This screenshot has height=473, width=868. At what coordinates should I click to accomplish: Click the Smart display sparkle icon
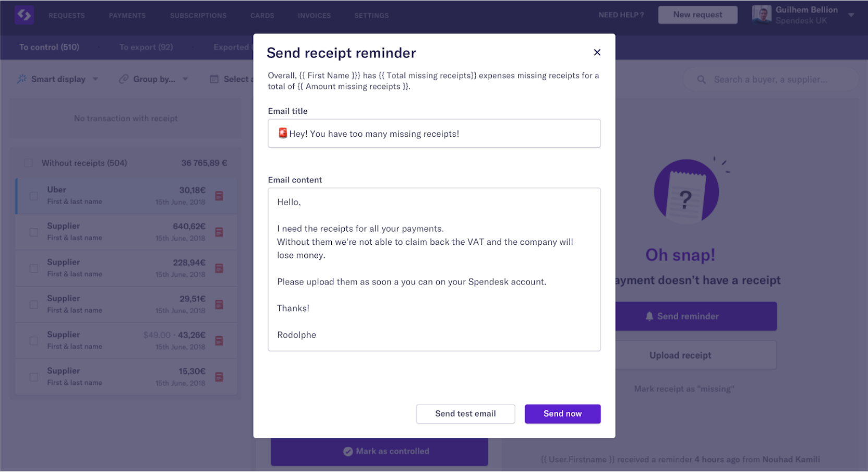pos(22,79)
